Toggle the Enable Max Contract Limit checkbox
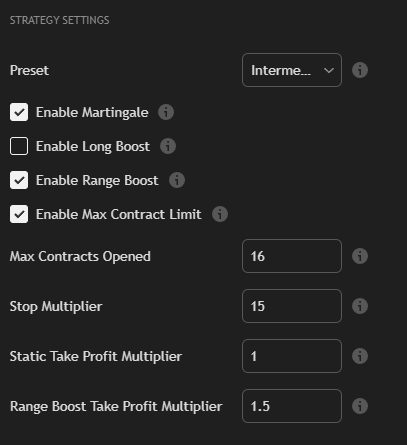The height and width of the screenshot is (445, 407). [x=19, y=214]
